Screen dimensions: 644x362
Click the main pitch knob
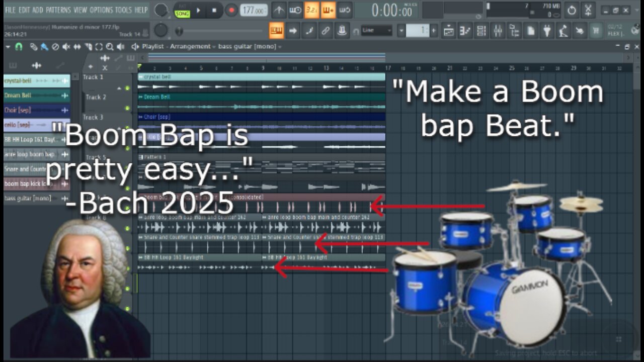point(161,31)
